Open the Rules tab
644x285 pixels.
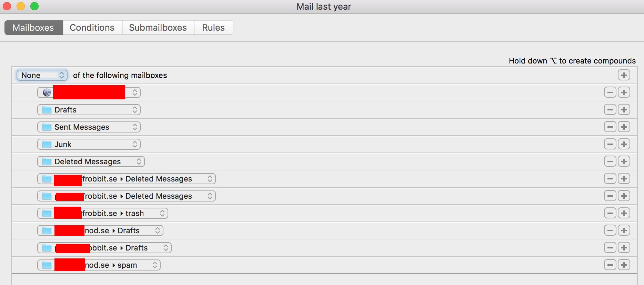coord(213,28)
